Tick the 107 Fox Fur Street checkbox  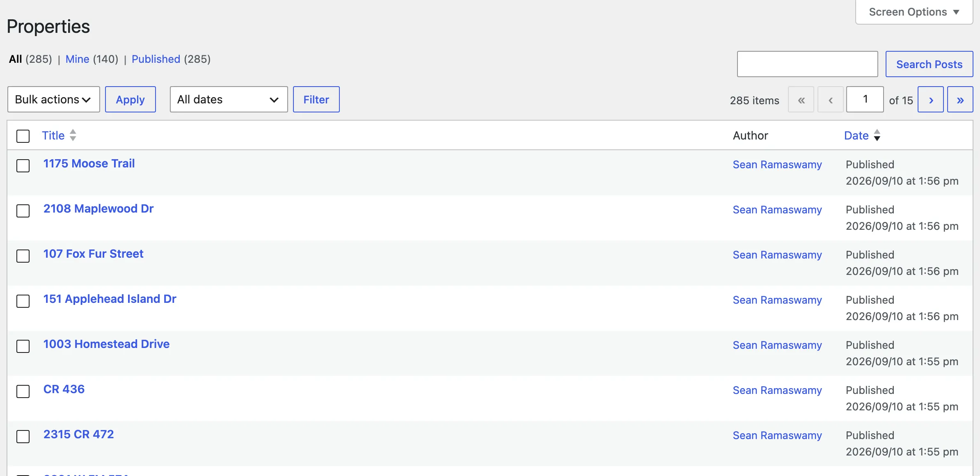click(x=23, y=256)
